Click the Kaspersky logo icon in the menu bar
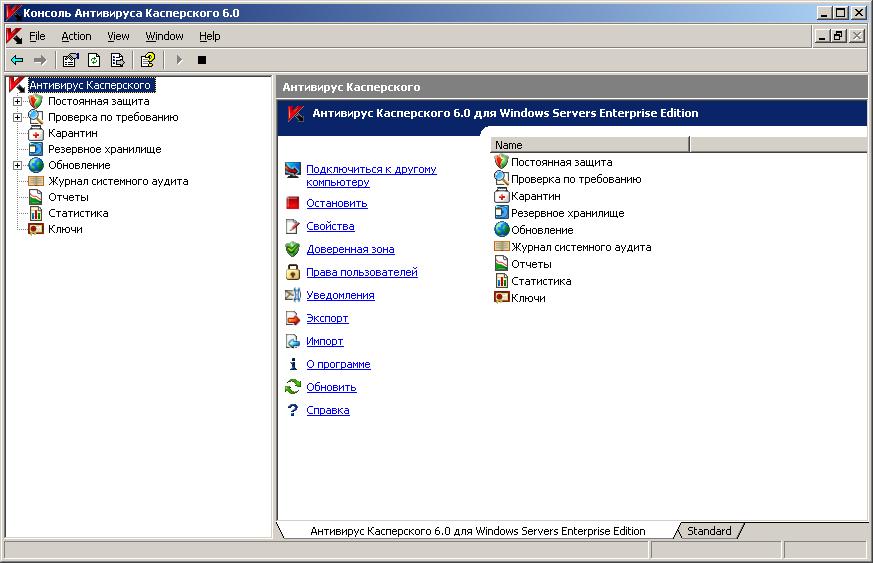The image size is (873, 563). coord(14,36)
